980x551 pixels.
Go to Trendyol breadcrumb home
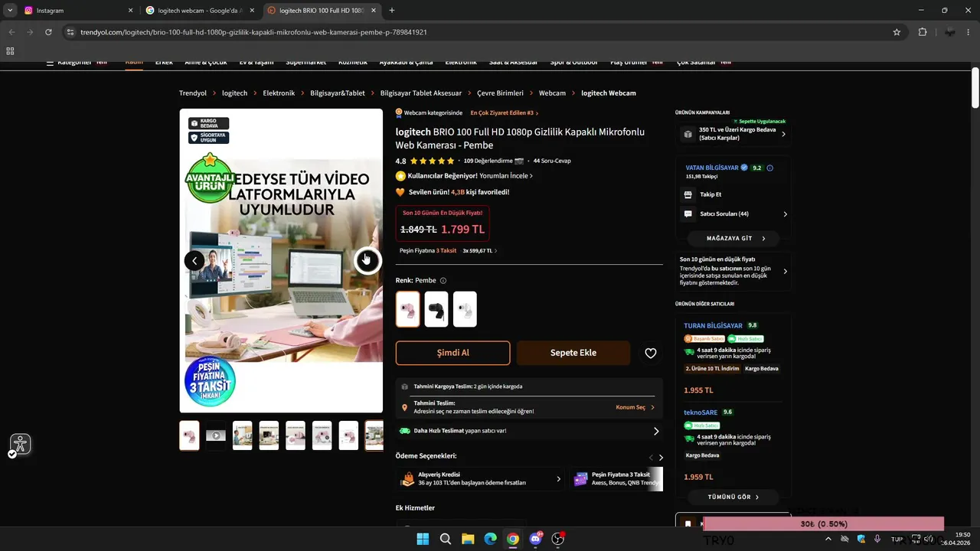[193, 93]
